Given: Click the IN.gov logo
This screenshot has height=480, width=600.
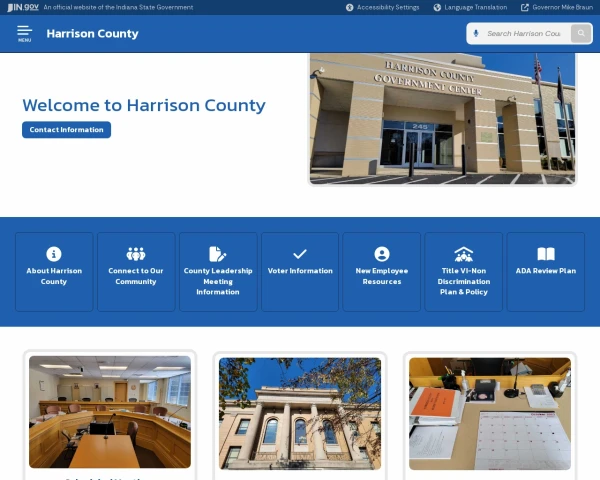Looking at the screenshot, I should click(x=23, y=7).
